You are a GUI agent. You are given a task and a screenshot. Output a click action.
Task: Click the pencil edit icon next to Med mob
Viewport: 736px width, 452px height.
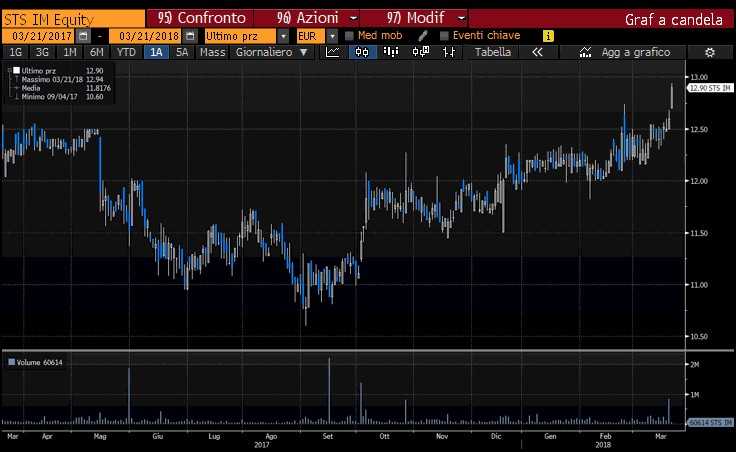click(423, 36)
